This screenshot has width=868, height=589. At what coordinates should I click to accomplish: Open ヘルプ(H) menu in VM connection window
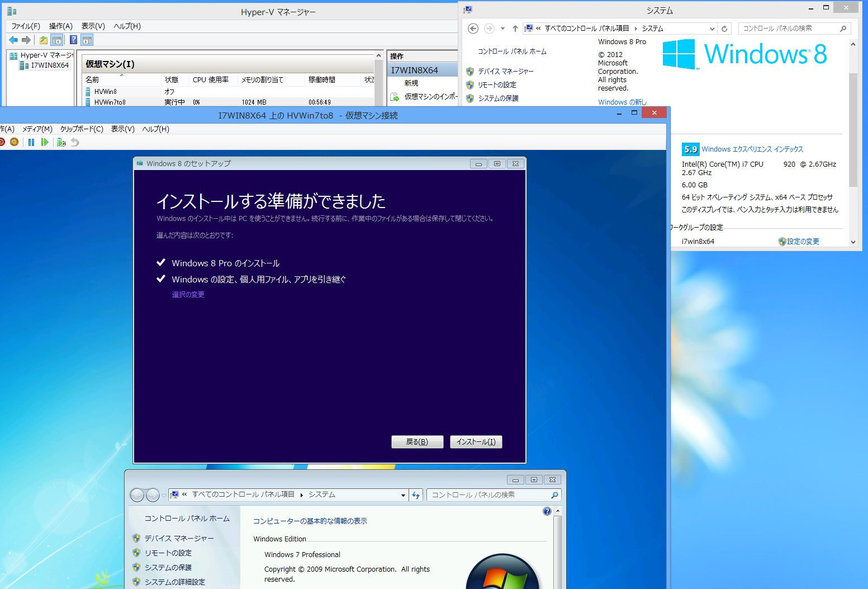(x=156, y=129)
